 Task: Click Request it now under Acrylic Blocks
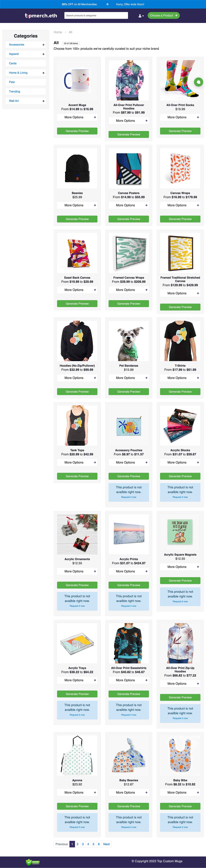180,497
